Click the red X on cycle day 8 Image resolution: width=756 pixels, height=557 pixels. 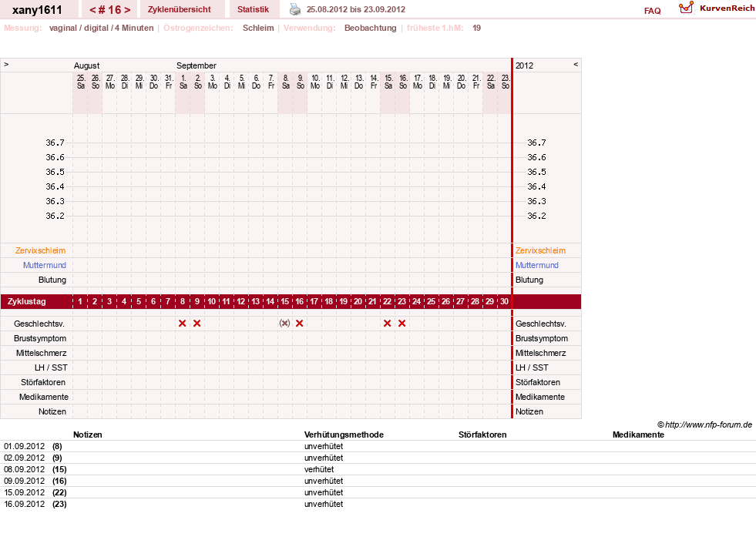[x=182, y=324]
